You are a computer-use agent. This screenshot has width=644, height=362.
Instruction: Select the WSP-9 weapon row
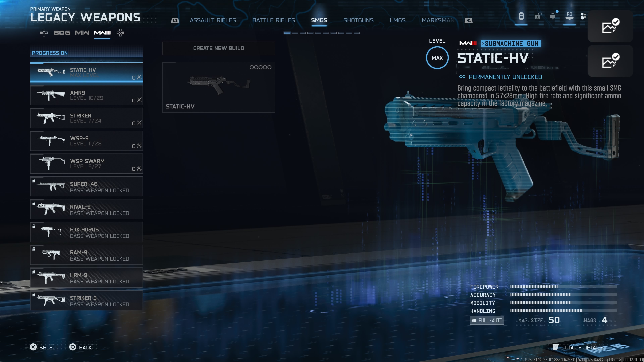(x=87, y=141)
